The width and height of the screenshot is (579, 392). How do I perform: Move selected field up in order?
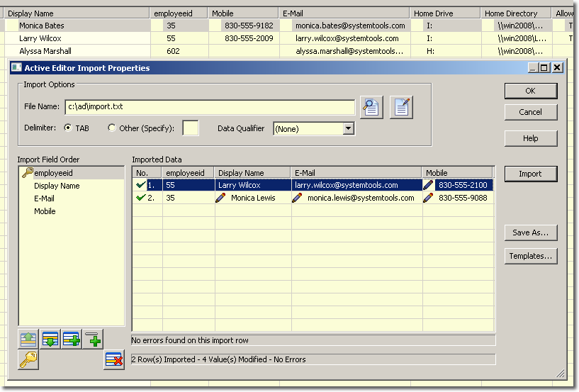(28, 339)
